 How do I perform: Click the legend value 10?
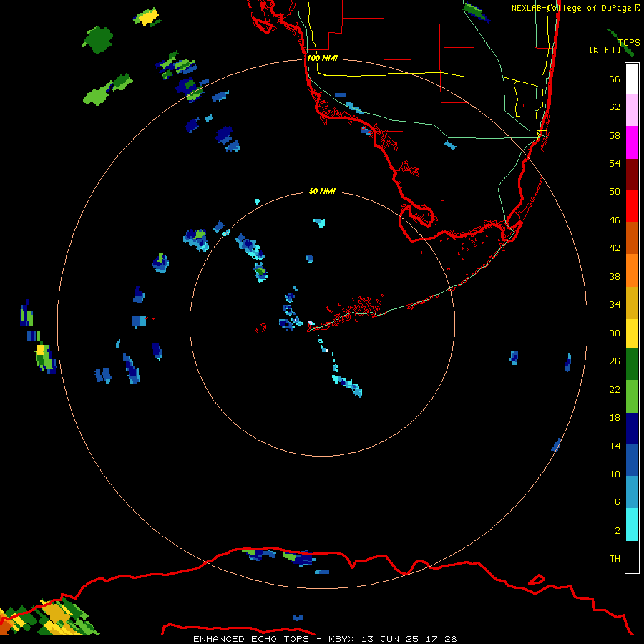pyautogui.click(x=615, y=474)
